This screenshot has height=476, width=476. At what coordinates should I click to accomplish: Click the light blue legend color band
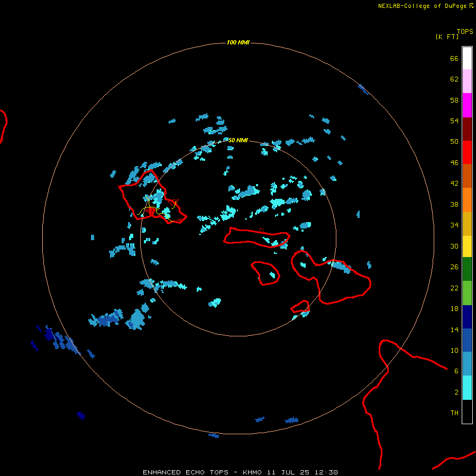[467, 364]
